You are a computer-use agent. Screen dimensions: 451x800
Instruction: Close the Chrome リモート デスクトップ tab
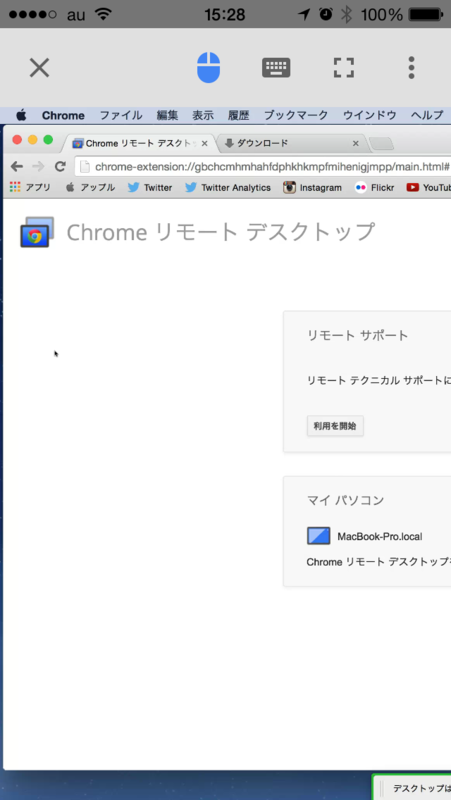pyautogui.click(x=205, y=144)
